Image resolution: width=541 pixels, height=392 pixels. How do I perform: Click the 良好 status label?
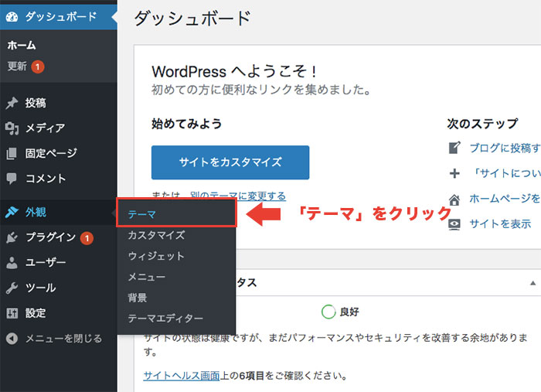click(x=349, y=312)
